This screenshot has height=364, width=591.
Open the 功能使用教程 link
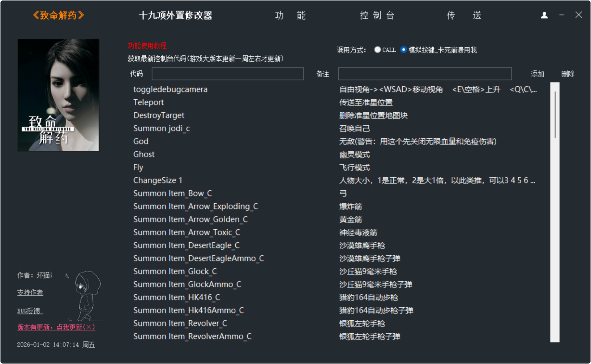tap(147, 46)
